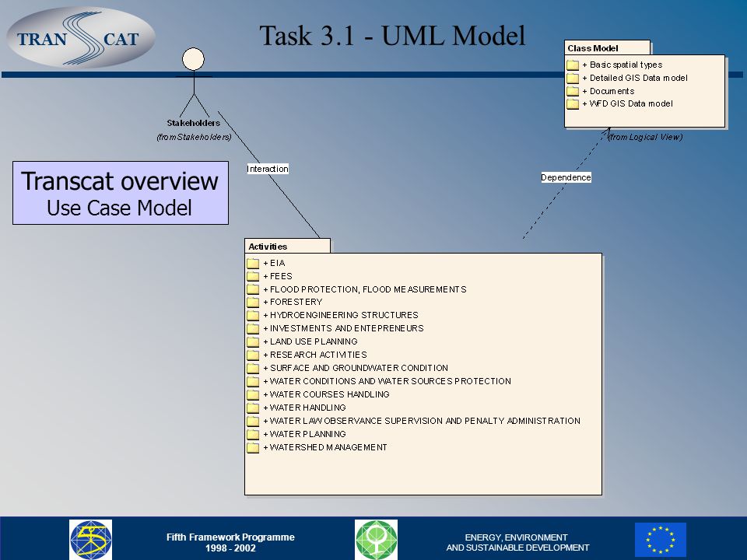
Task: Click the WATER PLANNING folder icon
Action: tap(253, 434)
